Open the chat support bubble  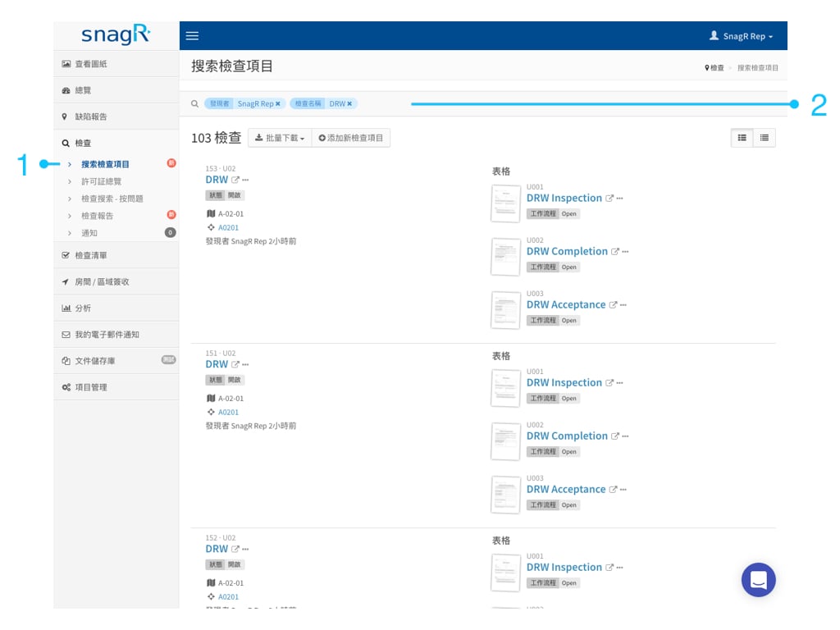coord(758,580)
